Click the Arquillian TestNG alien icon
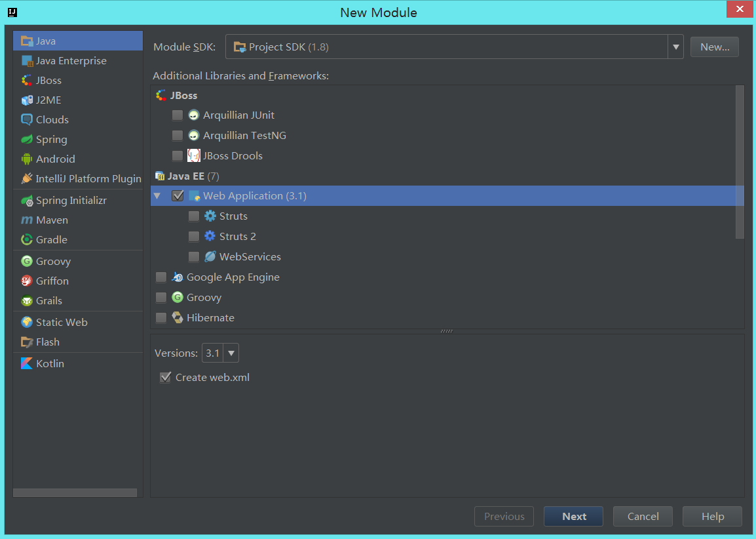Screen dimensions: 756x539 click(194, 136)
